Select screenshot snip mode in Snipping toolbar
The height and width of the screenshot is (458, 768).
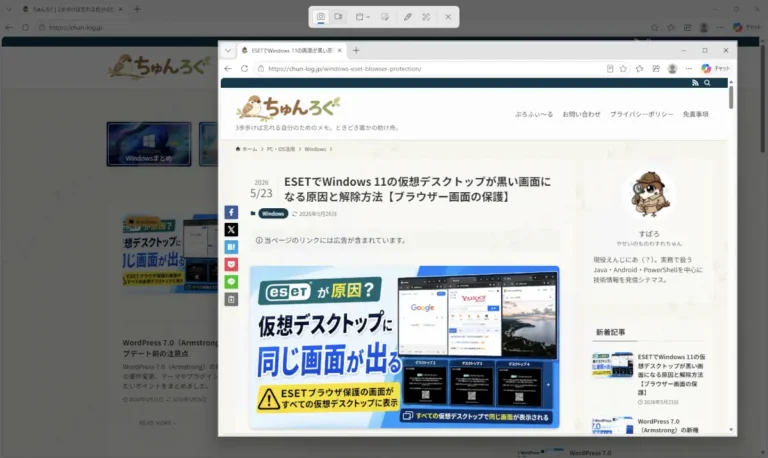(x=321, y=17)
